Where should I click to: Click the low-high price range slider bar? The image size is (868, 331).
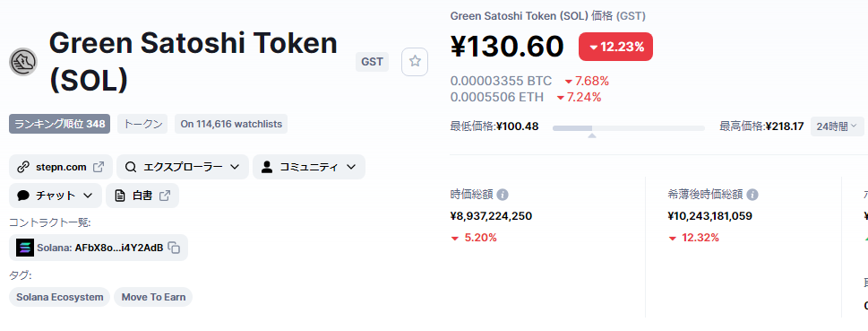[x=628, y=128]
